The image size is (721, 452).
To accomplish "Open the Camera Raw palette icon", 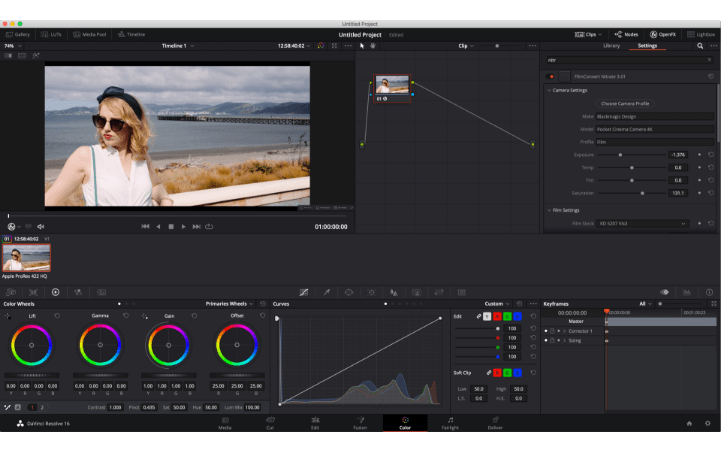I will coord(11,292).
